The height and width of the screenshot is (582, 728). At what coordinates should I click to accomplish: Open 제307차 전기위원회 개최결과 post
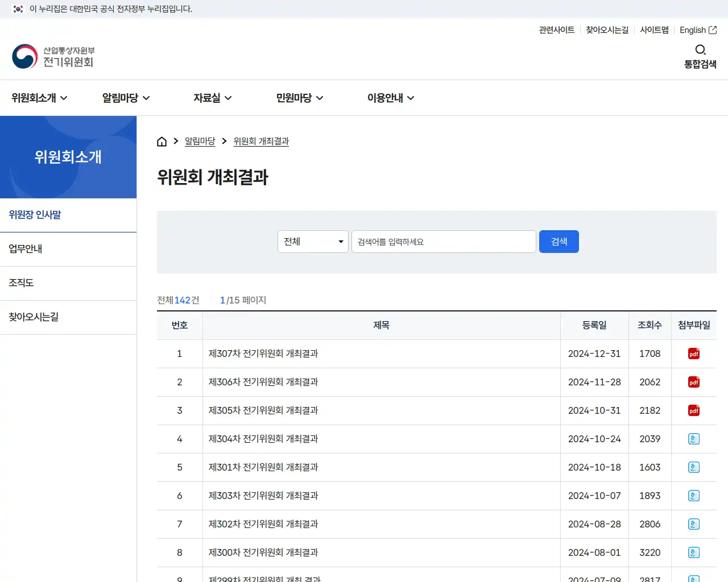(263, 354)
